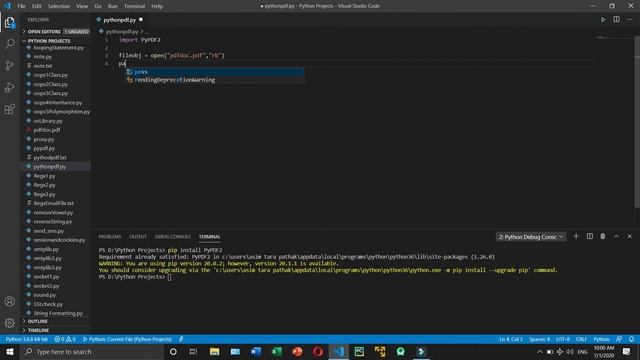Open PyCharm from the taskbar
This screenshot has width=640, height=360.
point(359,351)
